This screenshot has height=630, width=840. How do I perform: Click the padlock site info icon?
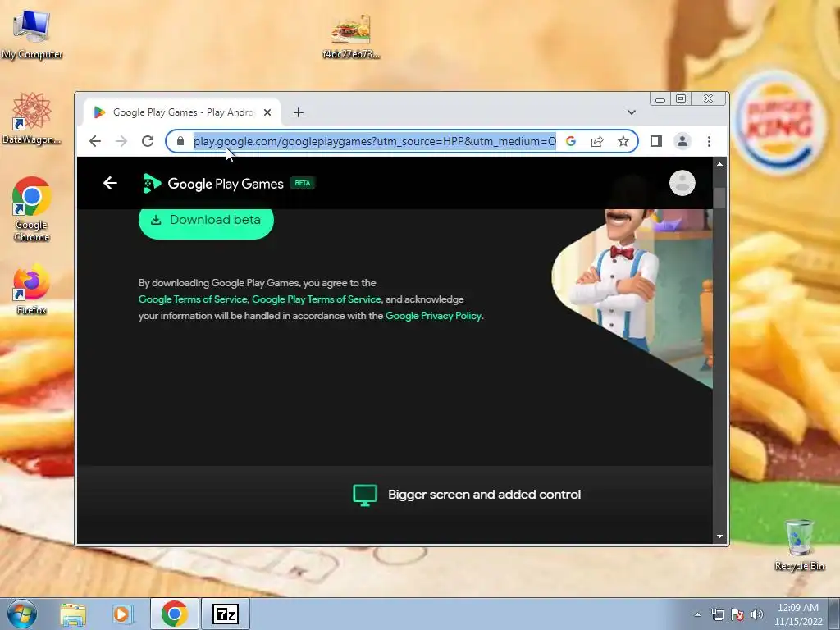pos(180,141)
